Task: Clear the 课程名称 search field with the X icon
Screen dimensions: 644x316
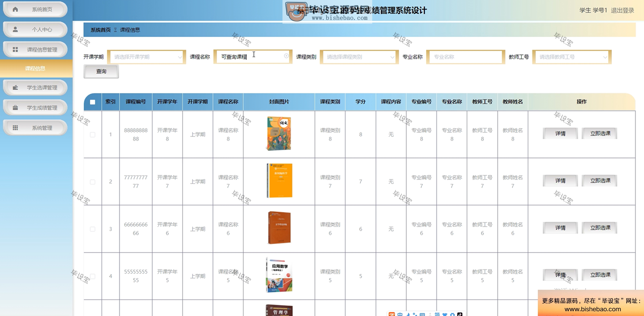Action: point(286,56)
